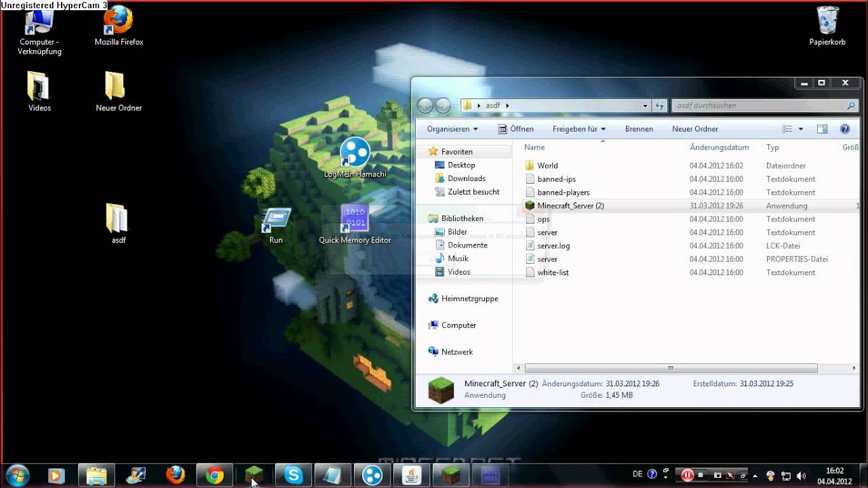This screenshot has height=488, width=868.
Task: Select the Videos folder on the desktop
Action: coord(39,91)
